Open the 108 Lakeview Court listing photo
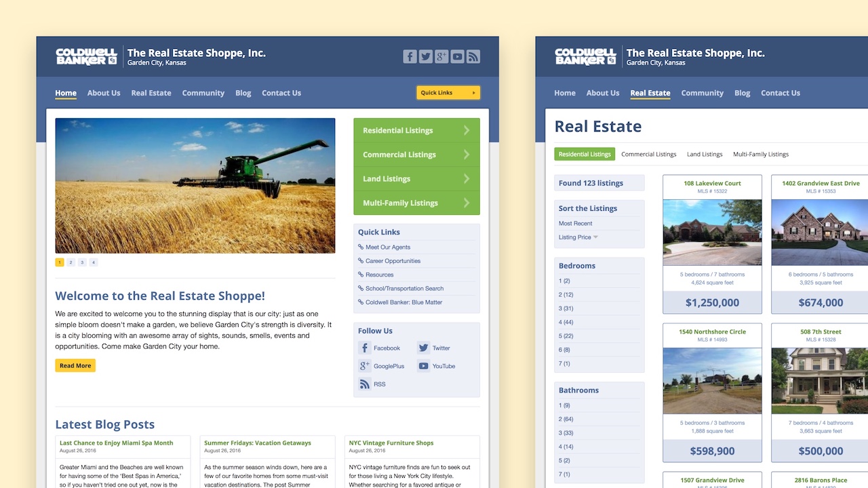 tap(712, 232)
